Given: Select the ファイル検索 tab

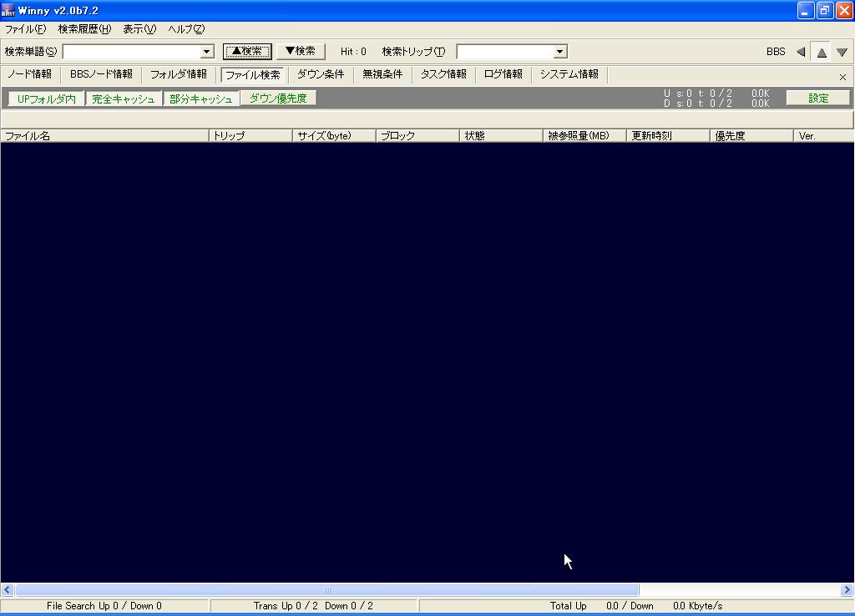Looking at the screenshot, I should tap(252, 74).
